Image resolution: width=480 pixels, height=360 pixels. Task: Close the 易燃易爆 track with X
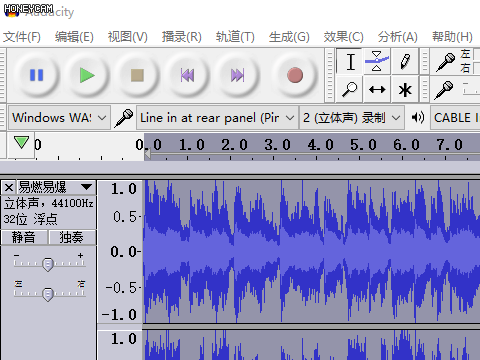click(x=9, y=188)
